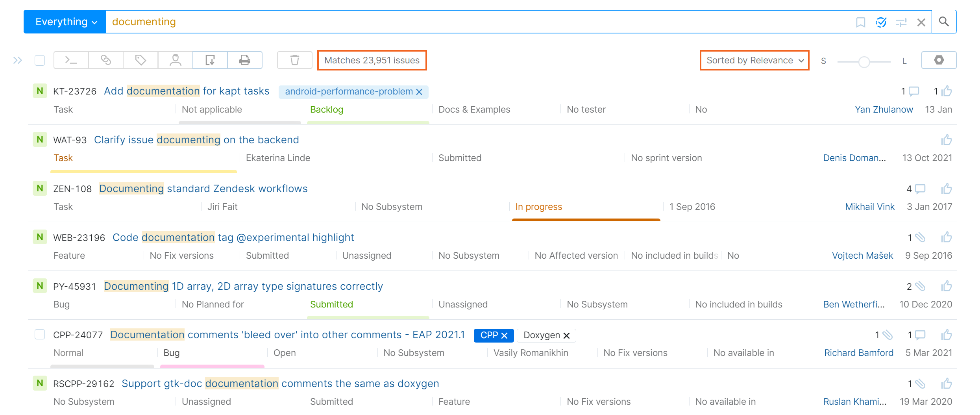
Task: Open the Everything context dropdown
Action: pos(65,22)
